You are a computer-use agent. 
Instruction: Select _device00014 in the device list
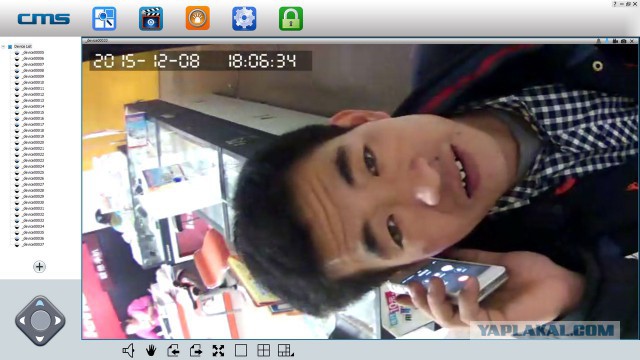[x=33, y=106]
